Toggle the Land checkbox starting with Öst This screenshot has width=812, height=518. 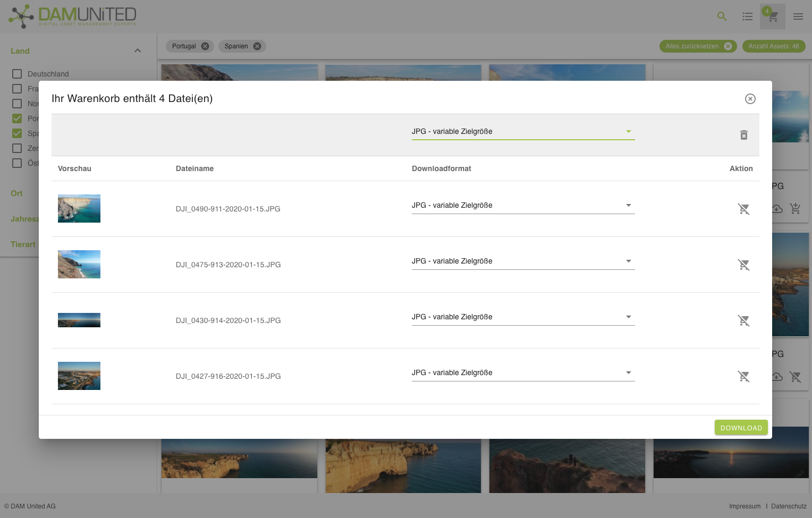coord(17,163)
